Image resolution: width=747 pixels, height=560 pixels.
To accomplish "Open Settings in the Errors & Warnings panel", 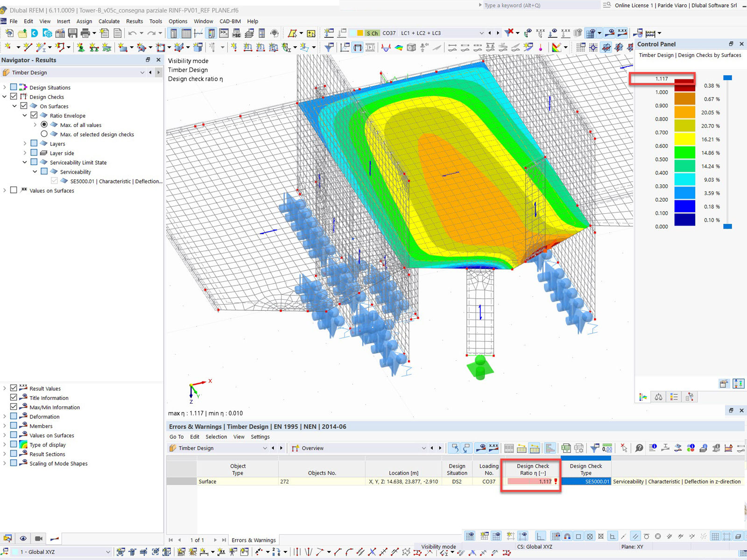I will (x=260, y=437).
